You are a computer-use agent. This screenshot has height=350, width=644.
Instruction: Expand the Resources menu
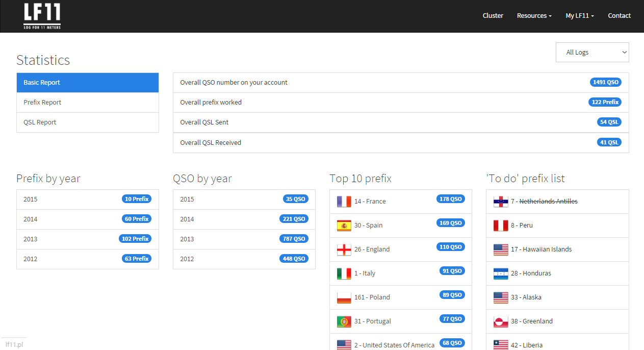click(x=534, y=16)
